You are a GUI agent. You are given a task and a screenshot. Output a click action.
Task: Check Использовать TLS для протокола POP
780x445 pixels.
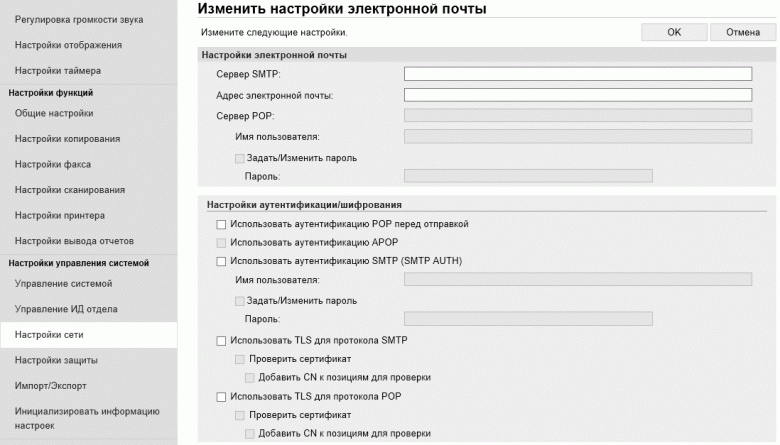222,397
